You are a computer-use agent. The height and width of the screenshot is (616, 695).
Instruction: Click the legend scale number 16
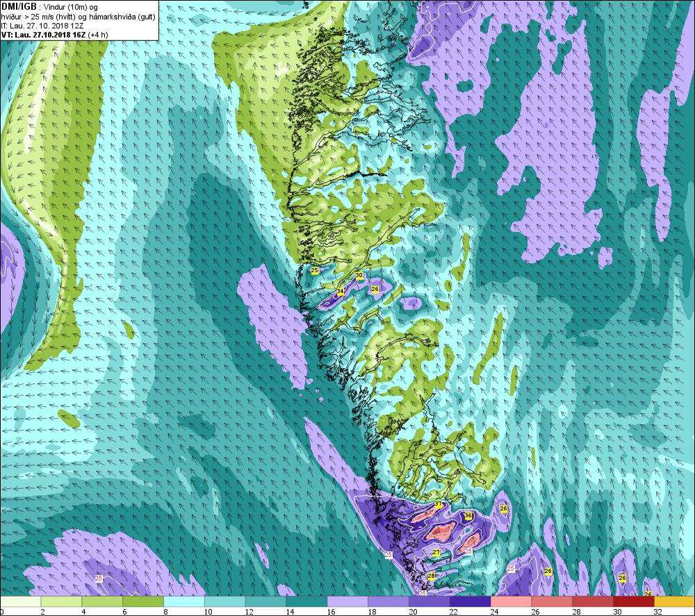click(331, 612)
